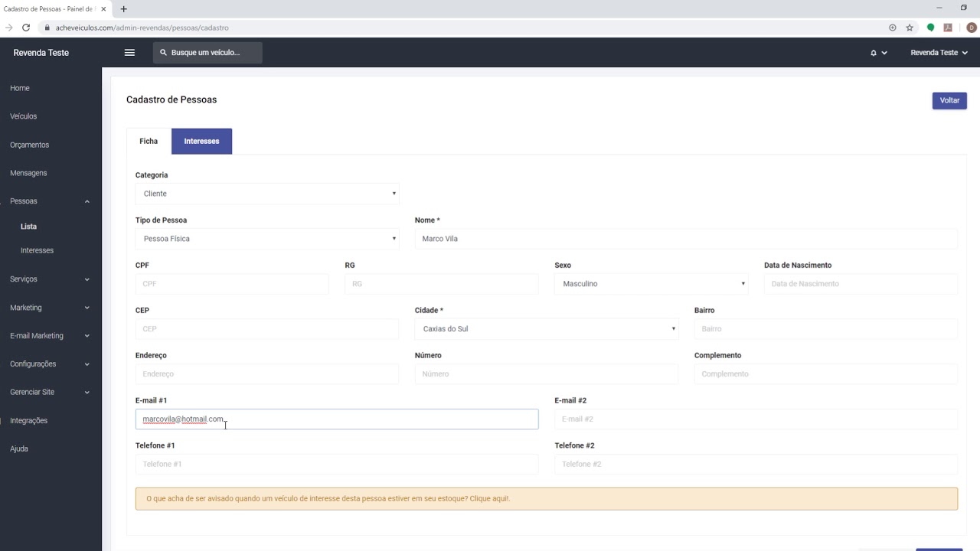The height and width of the screenshot is (551, 980).
Task: Click the browser address bar URL
Action: point(142,28)
